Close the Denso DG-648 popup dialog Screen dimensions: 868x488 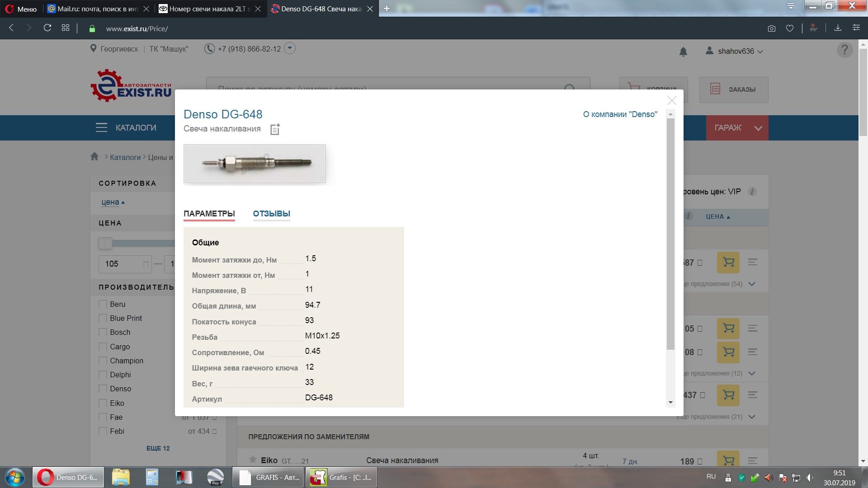(672, 100)
